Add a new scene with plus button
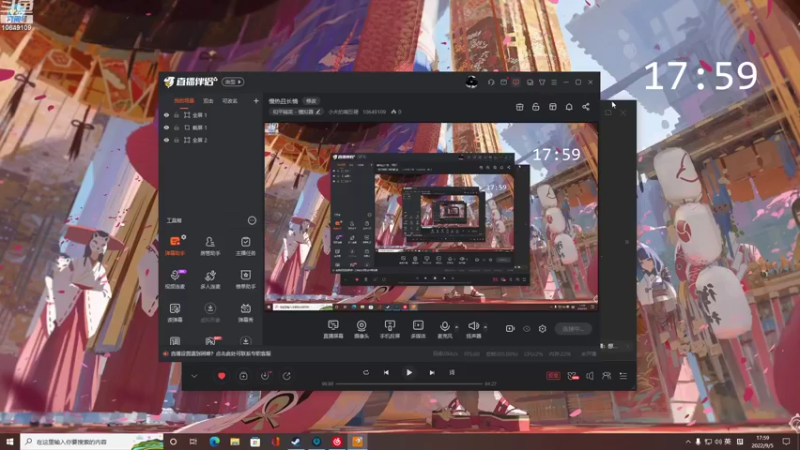 256,101
